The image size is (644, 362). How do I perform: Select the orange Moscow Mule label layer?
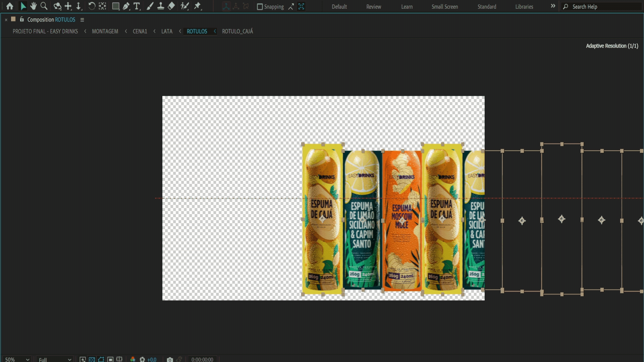point(402,221)
